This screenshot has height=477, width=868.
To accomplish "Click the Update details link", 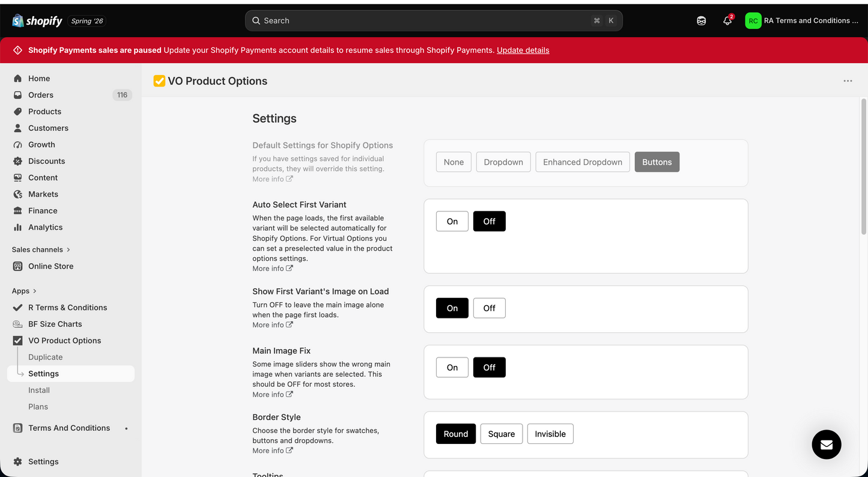I will [523, 50].
